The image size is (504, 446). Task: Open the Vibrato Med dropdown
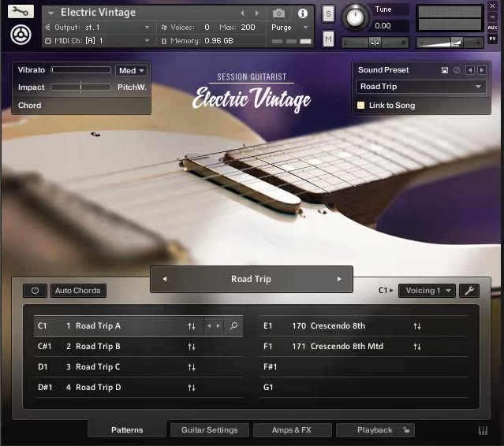click(x=131, y=70)
